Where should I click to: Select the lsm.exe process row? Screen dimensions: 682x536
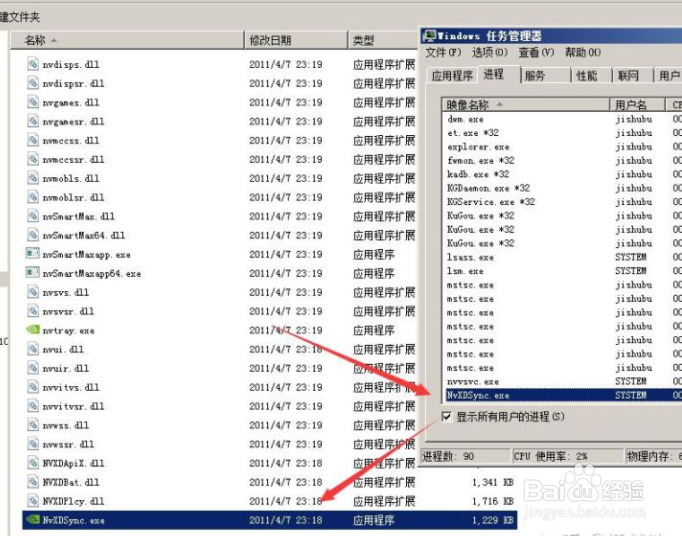[562, 271]
